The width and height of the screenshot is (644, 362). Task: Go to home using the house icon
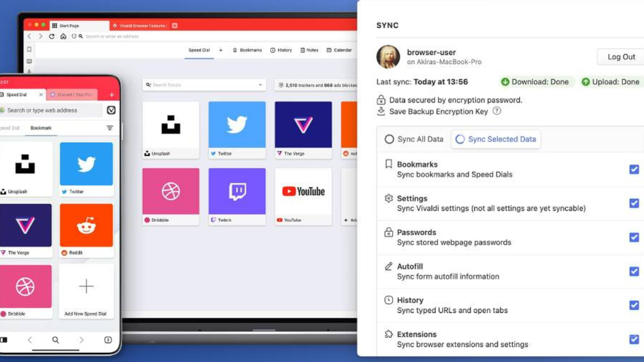tap(63, 37)
